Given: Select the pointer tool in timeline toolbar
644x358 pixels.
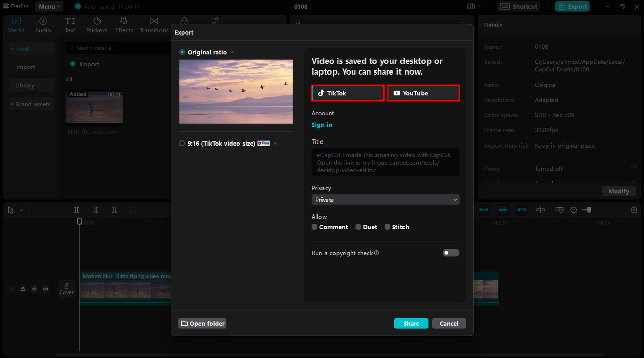Looking at the screenshot, I should point(11,210).
